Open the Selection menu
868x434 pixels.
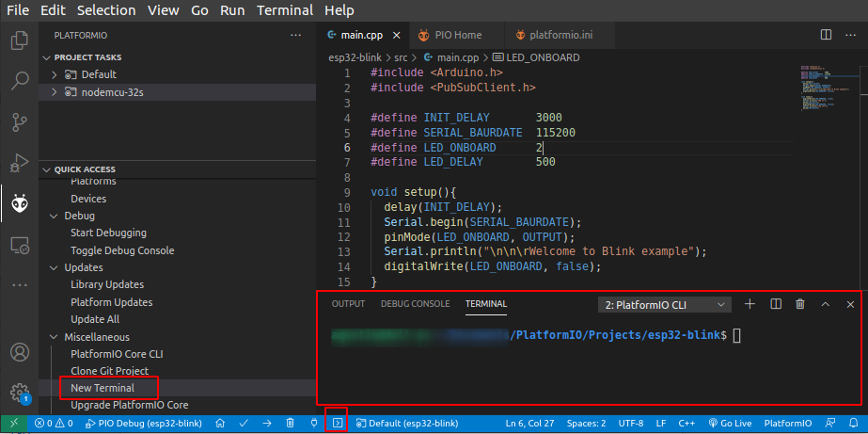(106, 10)
